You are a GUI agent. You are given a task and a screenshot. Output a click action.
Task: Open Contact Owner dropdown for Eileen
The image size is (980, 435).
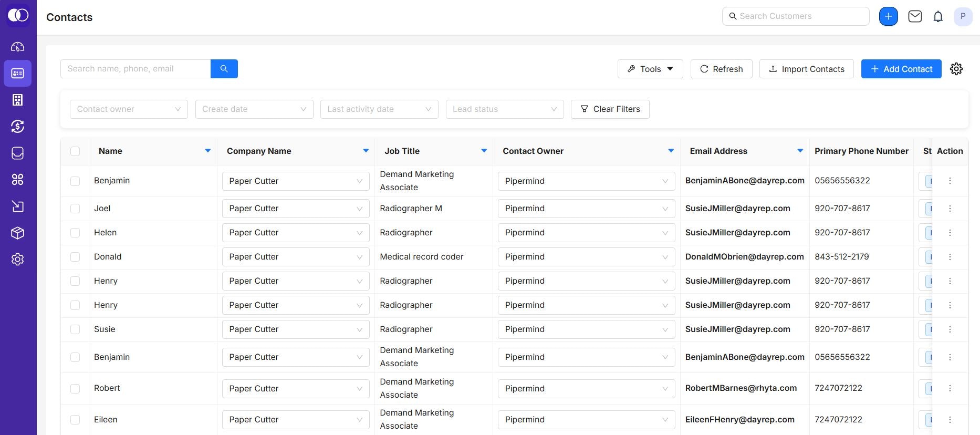[586, 420]
